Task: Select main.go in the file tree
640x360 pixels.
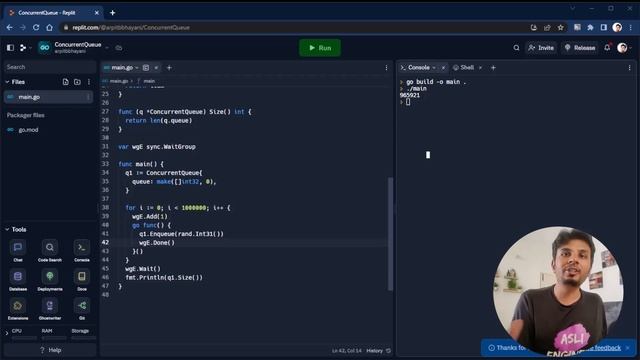Action: (x=48, y=97)
